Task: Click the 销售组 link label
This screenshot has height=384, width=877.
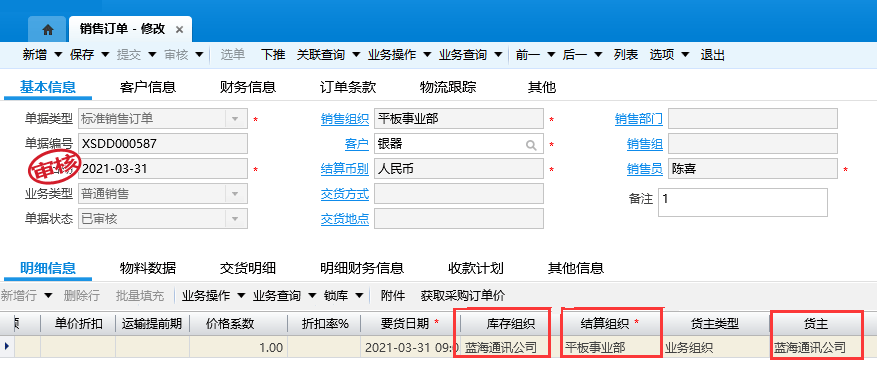Action: click(x=645, y=144)
